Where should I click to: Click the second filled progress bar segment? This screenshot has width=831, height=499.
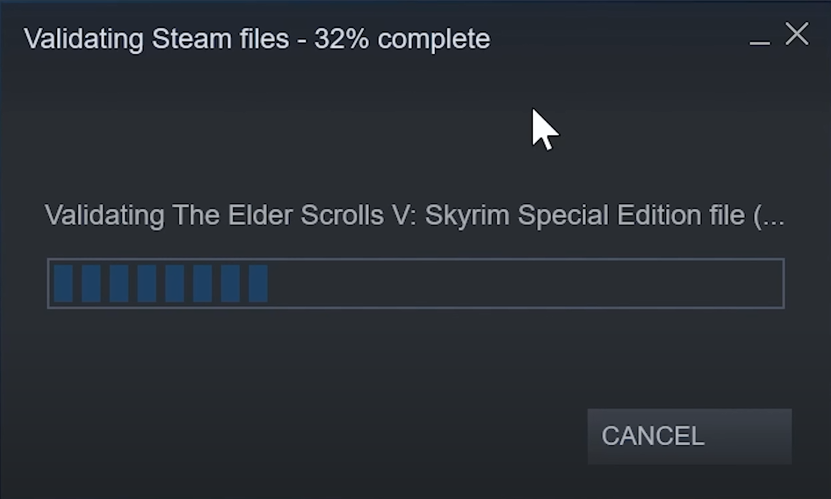pyautogui.click(x=91, y=284)
